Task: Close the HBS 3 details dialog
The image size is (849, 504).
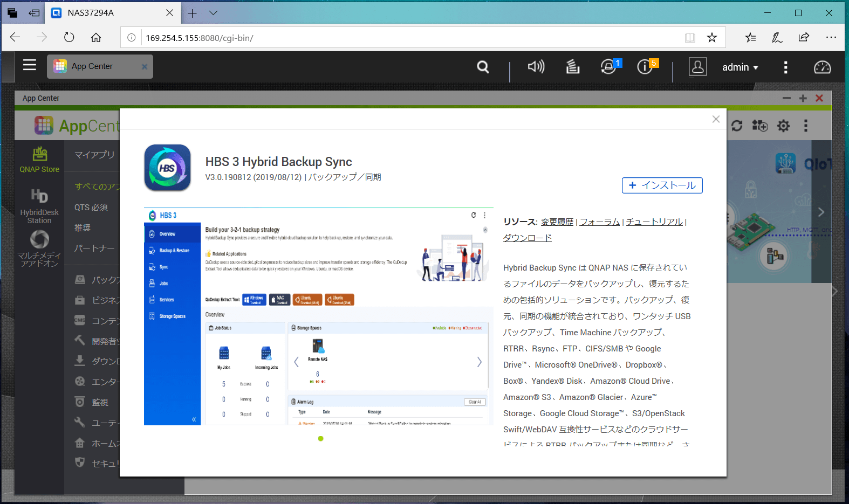Action: tap(716, 119)
